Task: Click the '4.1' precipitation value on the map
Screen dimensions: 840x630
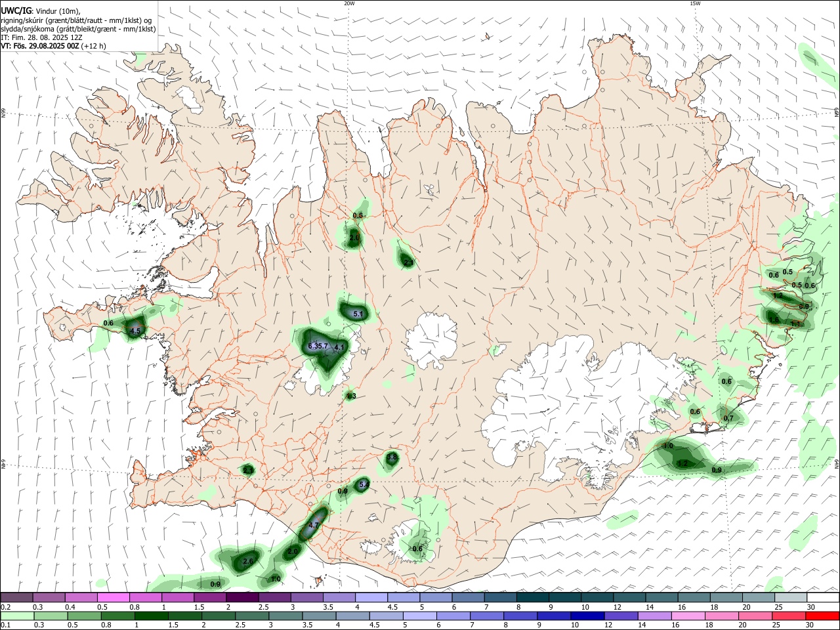Action: tap(339, 347)
